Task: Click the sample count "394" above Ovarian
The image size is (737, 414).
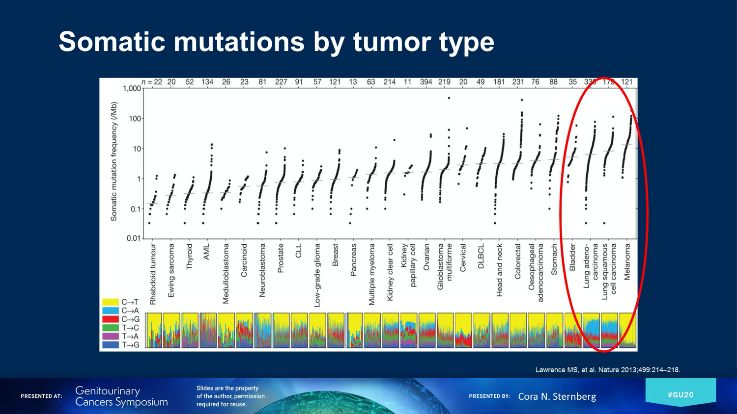Action: (x=426, y=82)
